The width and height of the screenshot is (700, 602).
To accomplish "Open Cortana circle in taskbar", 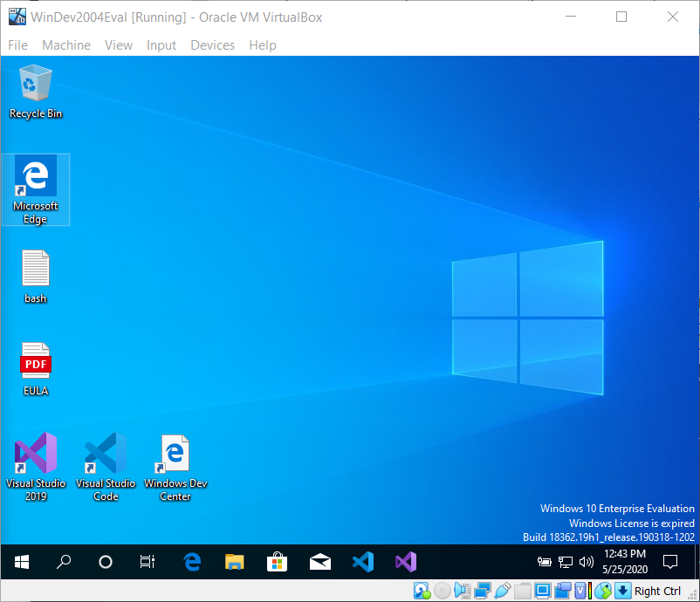I will point(106,562).
